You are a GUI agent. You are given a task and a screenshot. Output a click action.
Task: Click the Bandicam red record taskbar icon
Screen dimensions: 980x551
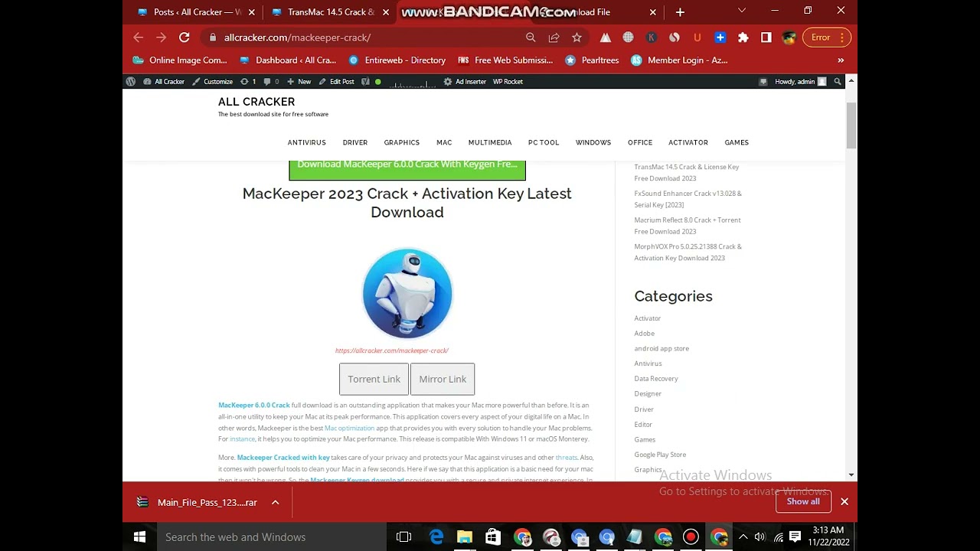click(x=691, y=537)
